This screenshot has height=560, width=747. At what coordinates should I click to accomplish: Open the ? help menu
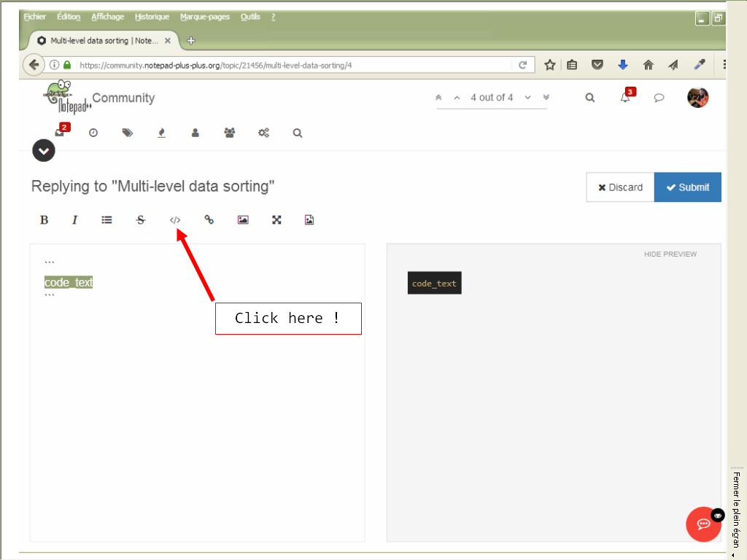pos(273,17)
